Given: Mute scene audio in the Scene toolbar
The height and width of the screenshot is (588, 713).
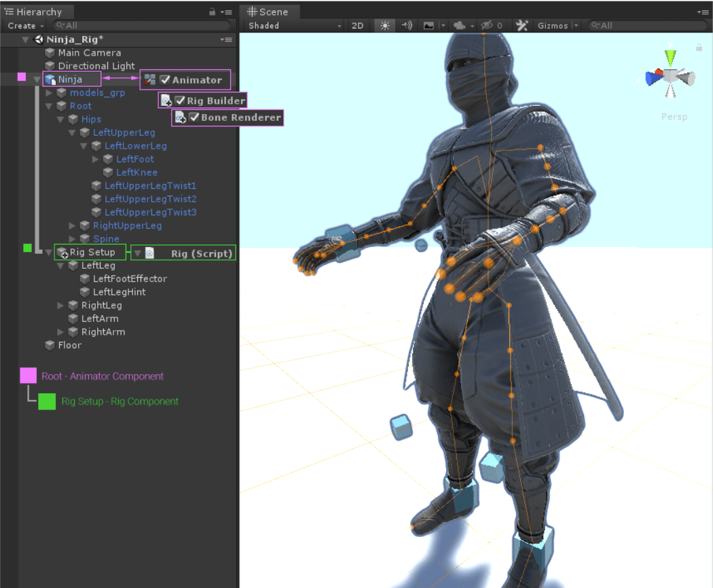Looking at the screenshot, I should pos(406,25).
